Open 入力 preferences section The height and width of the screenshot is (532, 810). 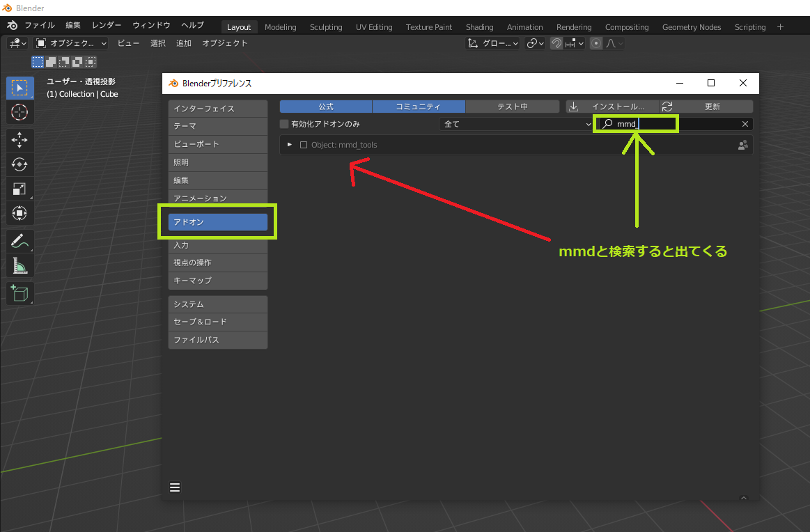(217, 245)
